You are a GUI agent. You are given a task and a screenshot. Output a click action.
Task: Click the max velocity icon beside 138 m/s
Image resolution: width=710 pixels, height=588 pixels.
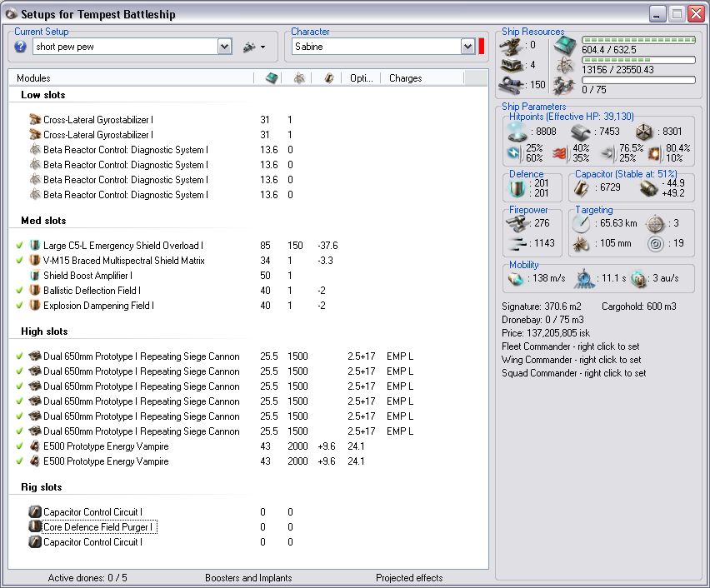click(516, 278)
